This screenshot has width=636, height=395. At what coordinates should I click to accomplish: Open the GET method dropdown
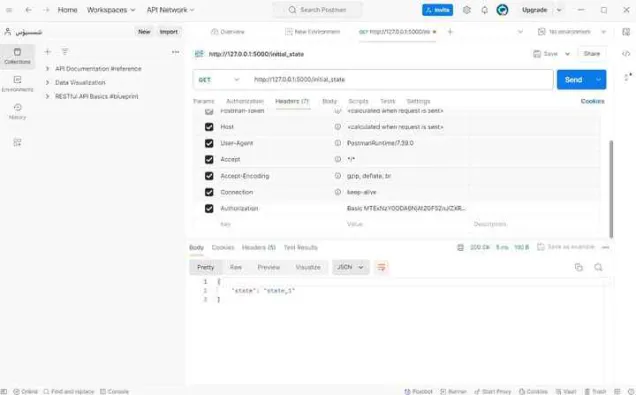219,79
